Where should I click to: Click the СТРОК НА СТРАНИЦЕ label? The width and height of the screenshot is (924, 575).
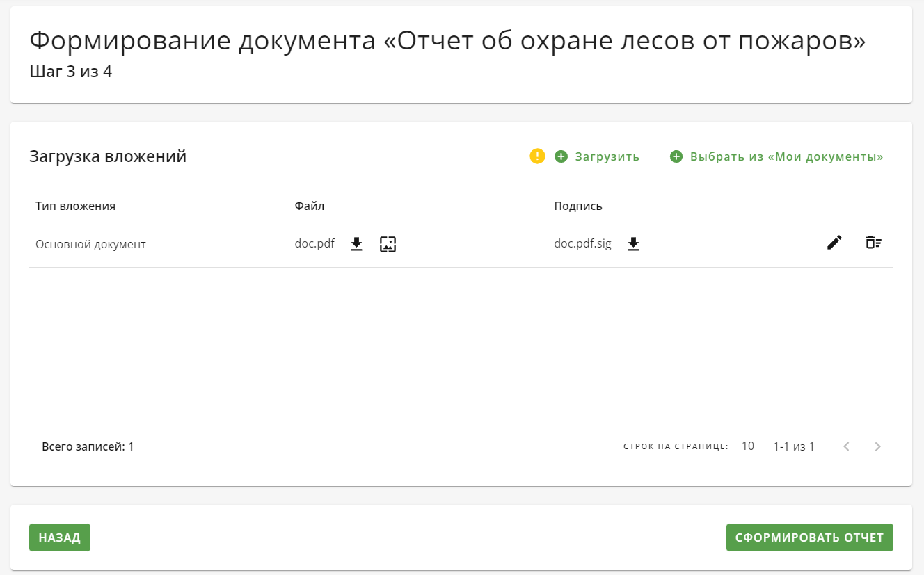pos(676,446)
